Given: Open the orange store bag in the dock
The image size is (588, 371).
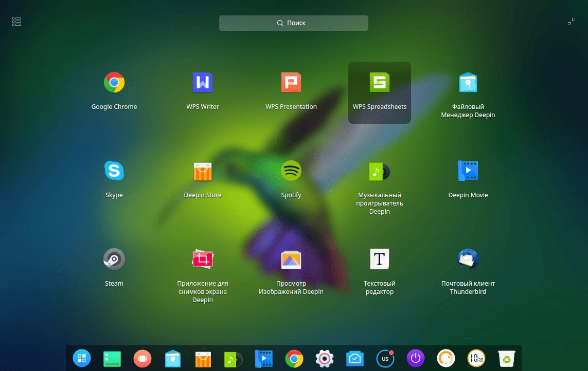Looking at the screenshot, I should point(203,359).
